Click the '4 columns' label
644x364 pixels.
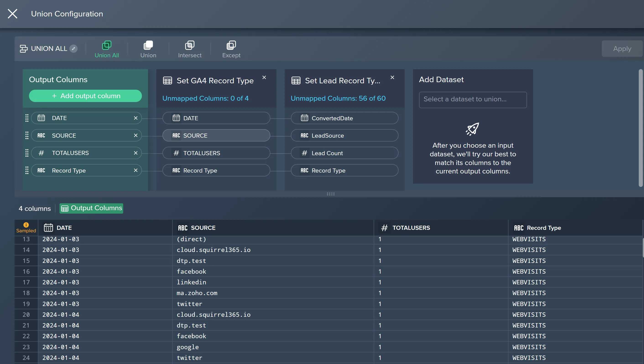(x=35, y=208)
